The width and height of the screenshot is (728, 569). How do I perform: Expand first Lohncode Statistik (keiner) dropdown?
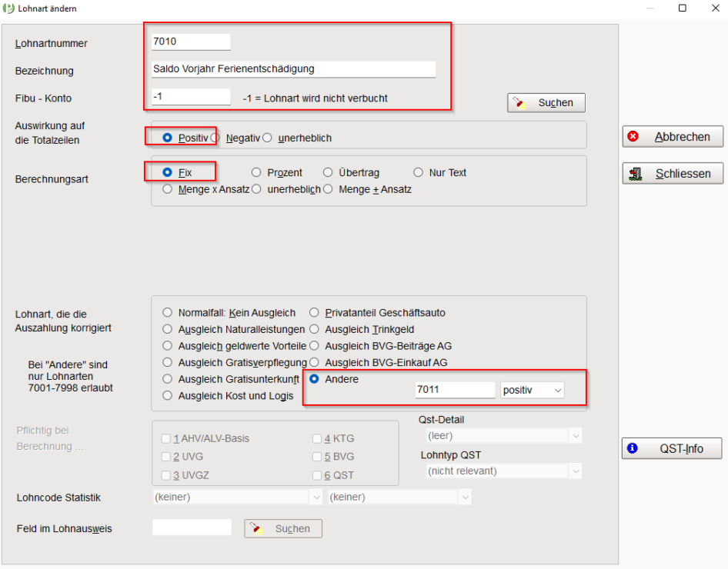[237, 497]
